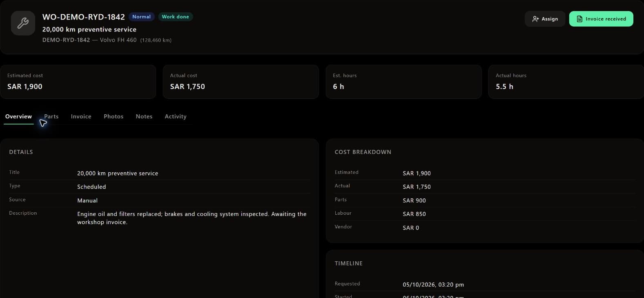Image resolution: width=644 pixels, height=298 pixels.
Task: Click the wrench work order icon
Action: pyautogui.click(x=23, y=23)
